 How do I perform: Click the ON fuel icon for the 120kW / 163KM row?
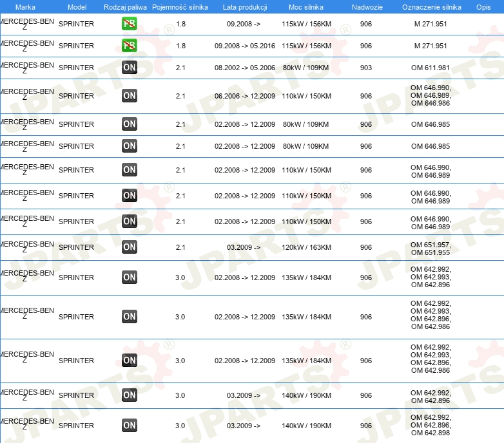point(130,247)
